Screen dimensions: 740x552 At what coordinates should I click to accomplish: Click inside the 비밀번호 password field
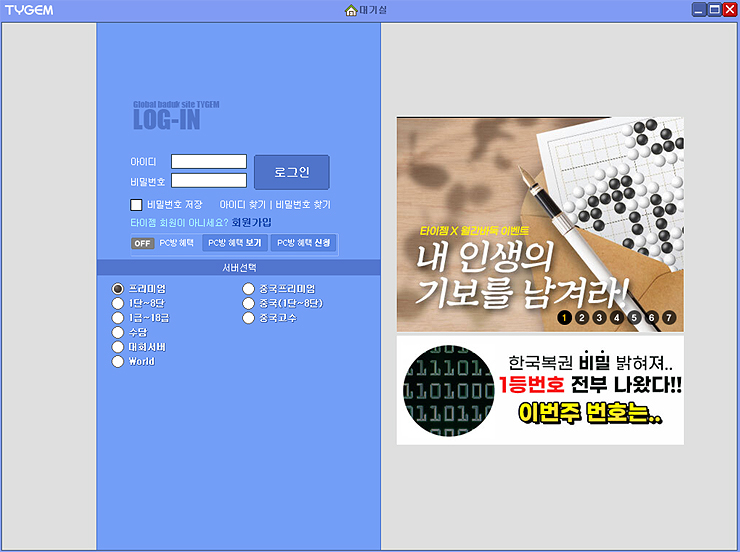(x=209, y=180)
